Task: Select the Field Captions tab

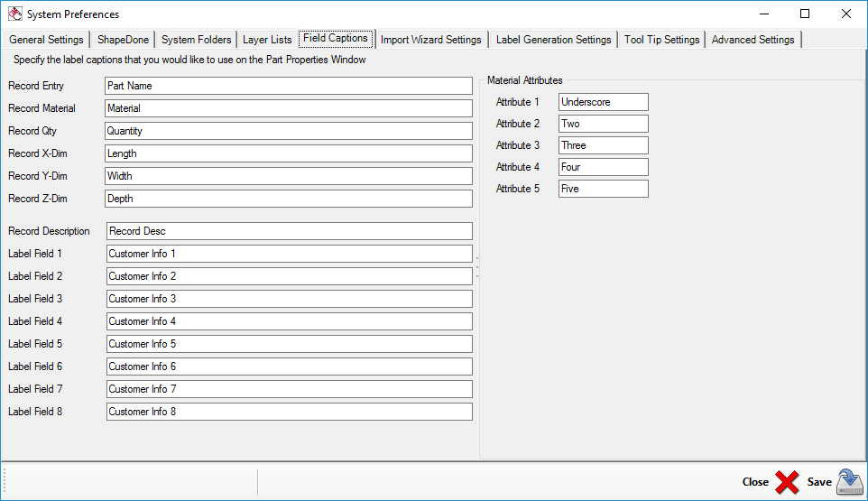Action: pos(336,38)
